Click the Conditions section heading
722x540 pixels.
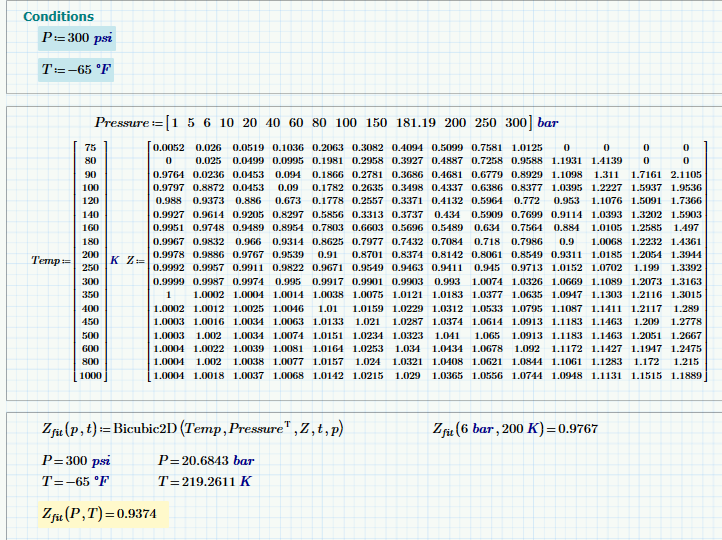point(58,17)
